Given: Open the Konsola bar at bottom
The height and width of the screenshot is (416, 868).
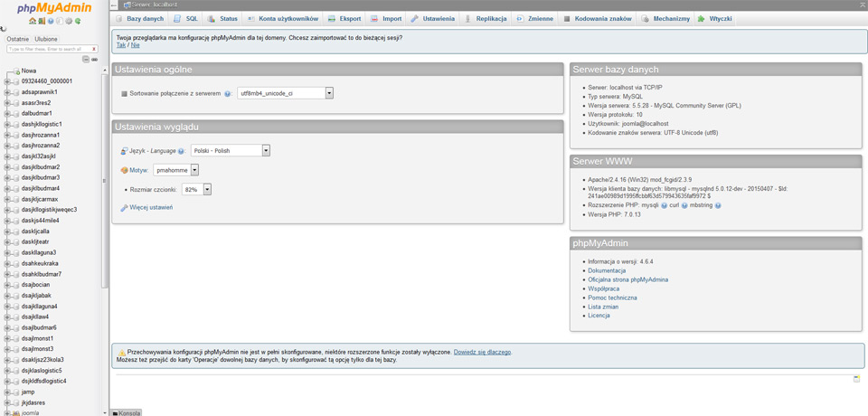Looking at the screenshot, I should [x=127, y=412].
